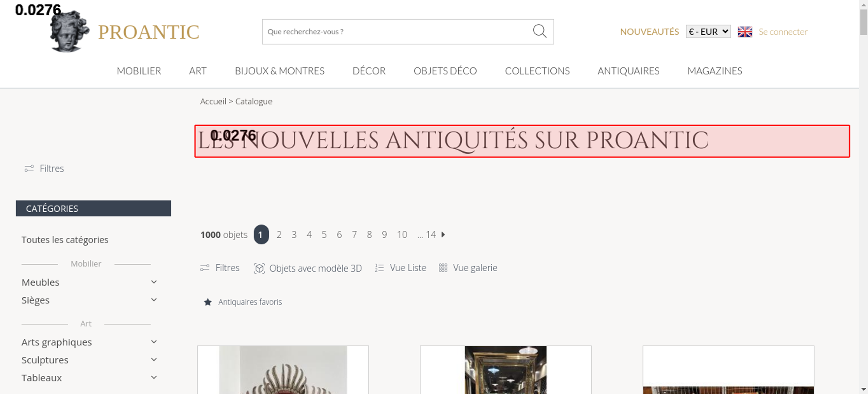The height and width of the screenshot is (394, 868).
Task: Open the MOBILIER menu
Action: (x=139, y=71)
